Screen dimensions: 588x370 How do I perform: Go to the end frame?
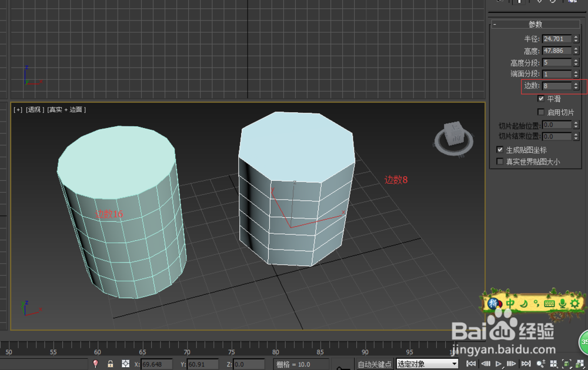pos(526,364)
